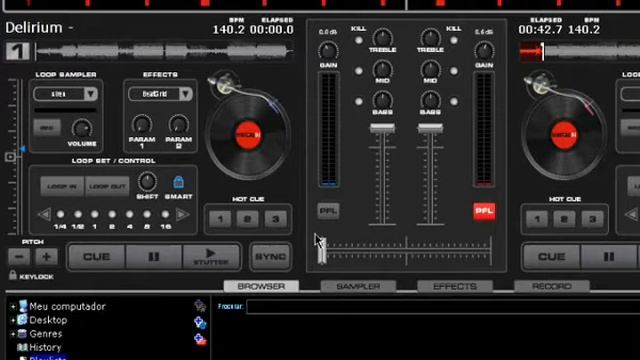Trigger left deck hot cue 3
The width and height of the screenshot is (640, 360).
tap(276, 219)
